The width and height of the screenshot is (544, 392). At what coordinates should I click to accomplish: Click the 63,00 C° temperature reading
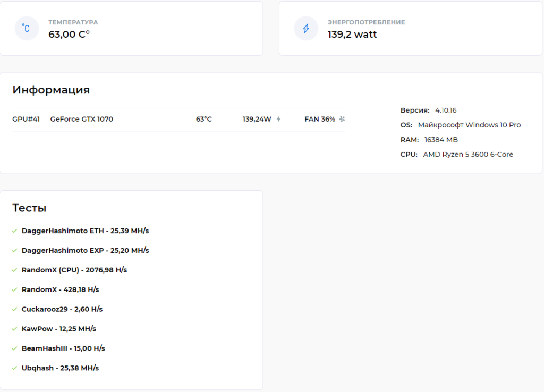(x=69, y=35)
